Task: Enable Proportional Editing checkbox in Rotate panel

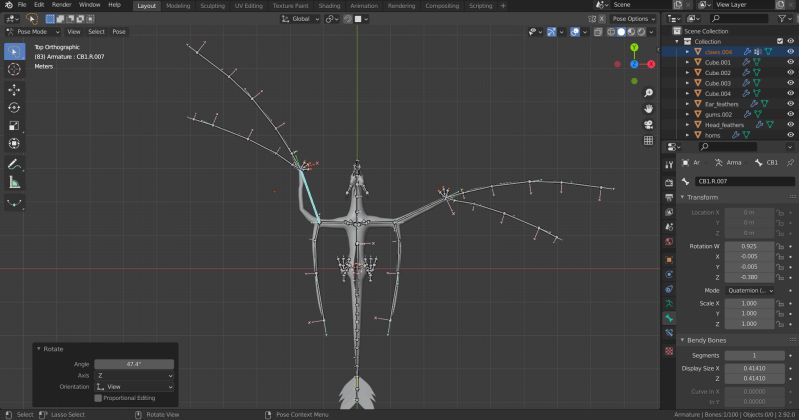Action: (x=98, y=398)
